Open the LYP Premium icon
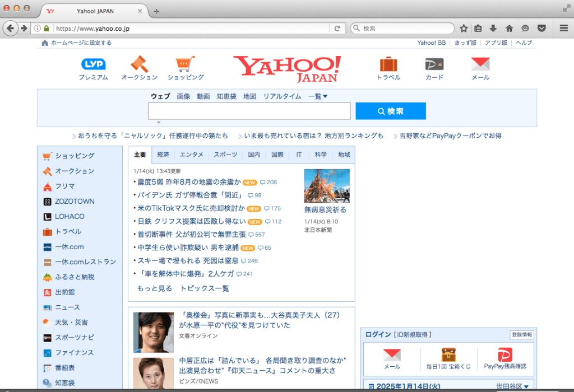The width and height of the screenshot is (574, 392). (94, 64)
